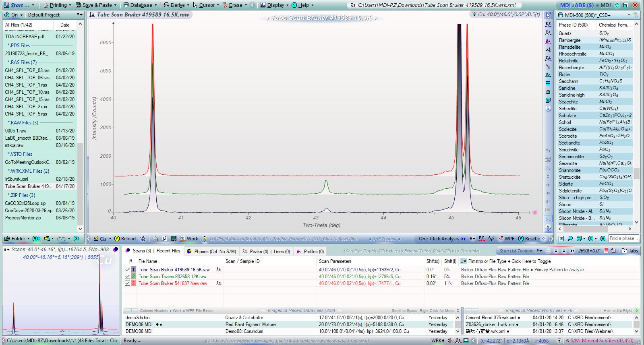Click the pink peak profile fitting icon

548,41
